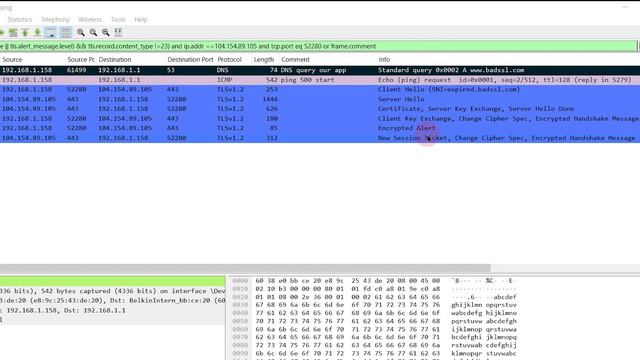This screenshot has width=640, height=360.
Task: Open the Statistics menu
Action: point(19,20)
